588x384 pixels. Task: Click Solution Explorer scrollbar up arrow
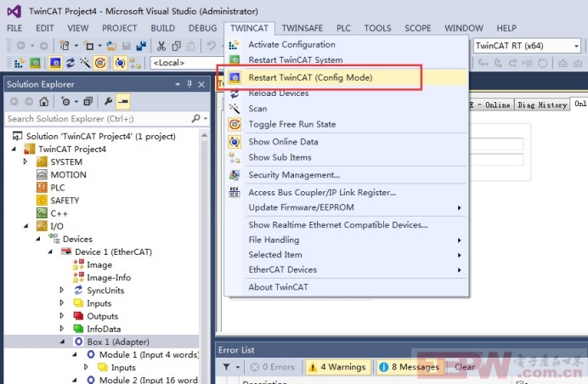[205, 134]
